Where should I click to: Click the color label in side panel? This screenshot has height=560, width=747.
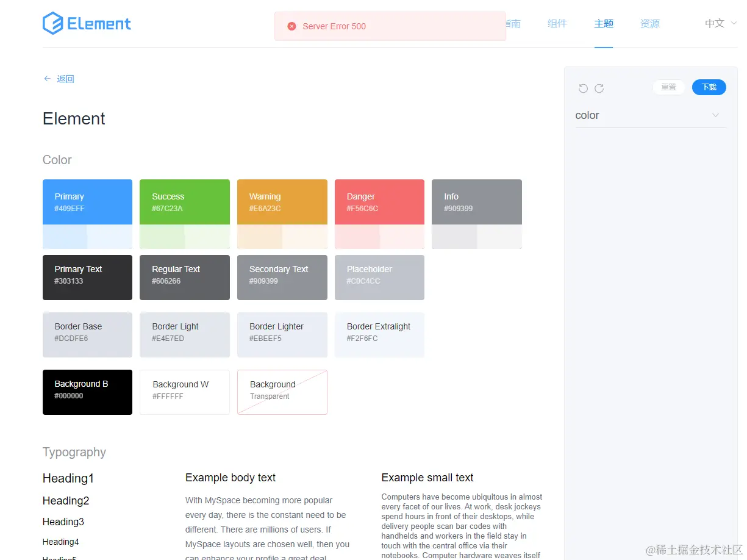(x=587, y=115)
